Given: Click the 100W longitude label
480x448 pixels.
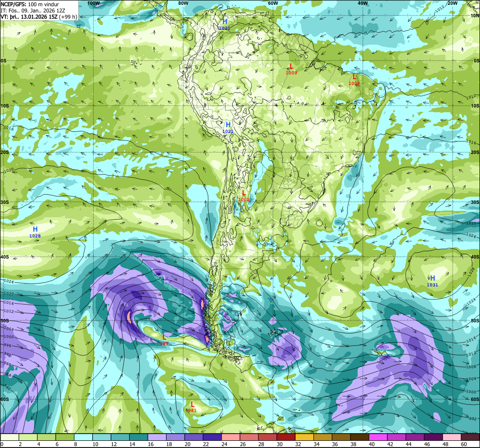Looking at the screenshot, I should click(94, 3).
